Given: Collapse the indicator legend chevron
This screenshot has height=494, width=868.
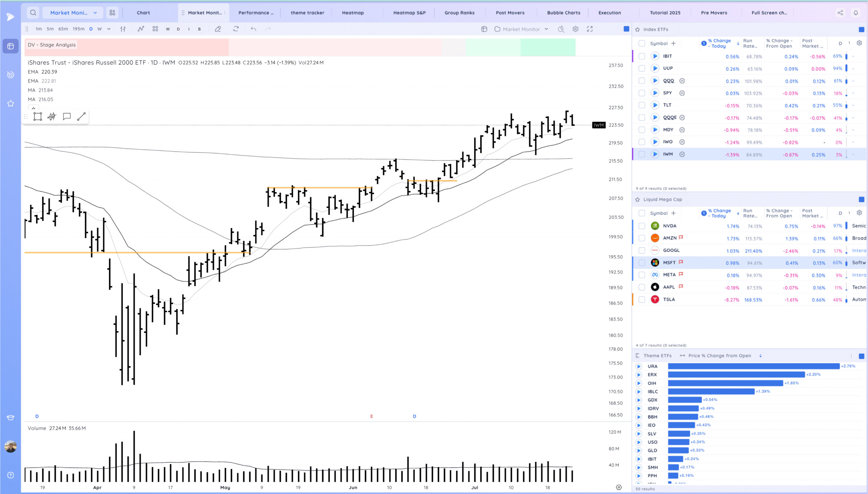Looking at the screenshot, I should (x=33, y=108).
